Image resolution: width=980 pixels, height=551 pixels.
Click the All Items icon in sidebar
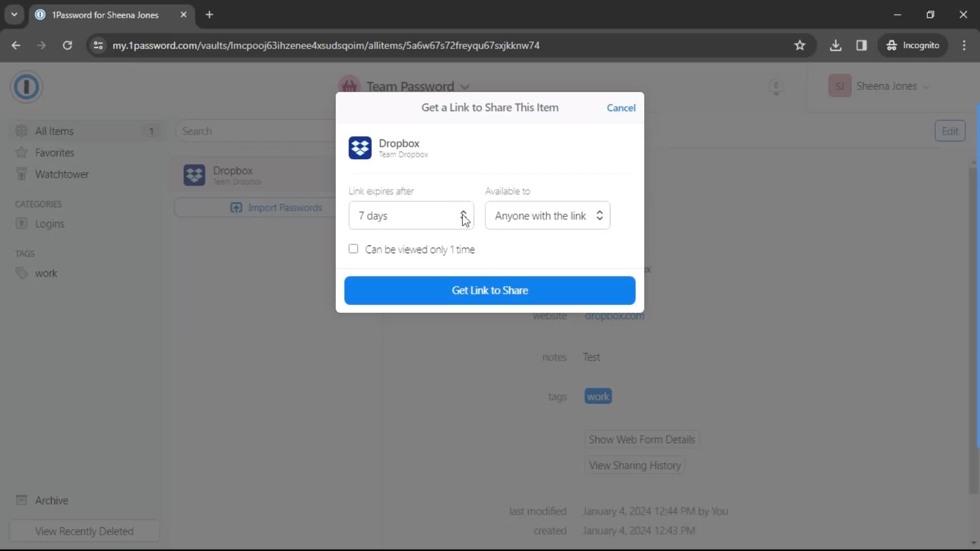[21, 131]
